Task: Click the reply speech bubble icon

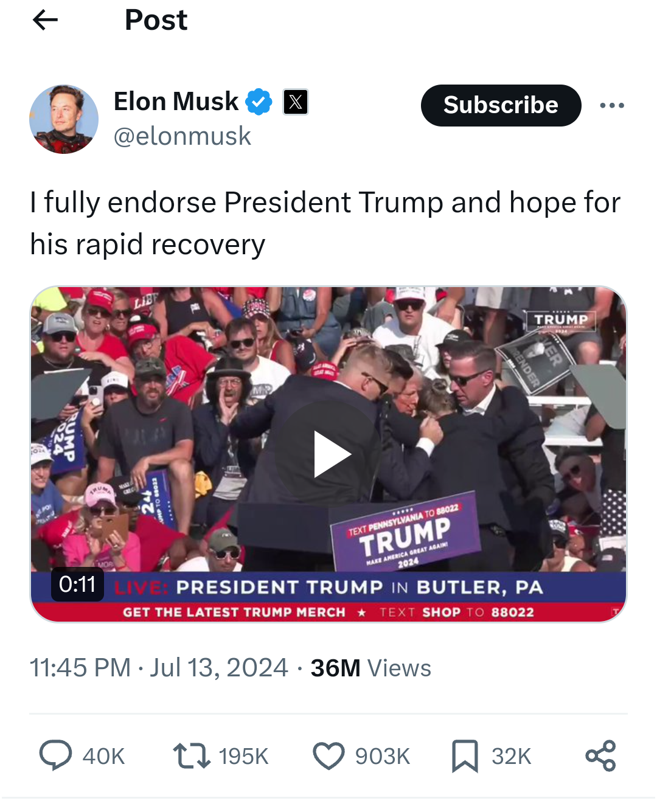Action: tap(55, 755)
